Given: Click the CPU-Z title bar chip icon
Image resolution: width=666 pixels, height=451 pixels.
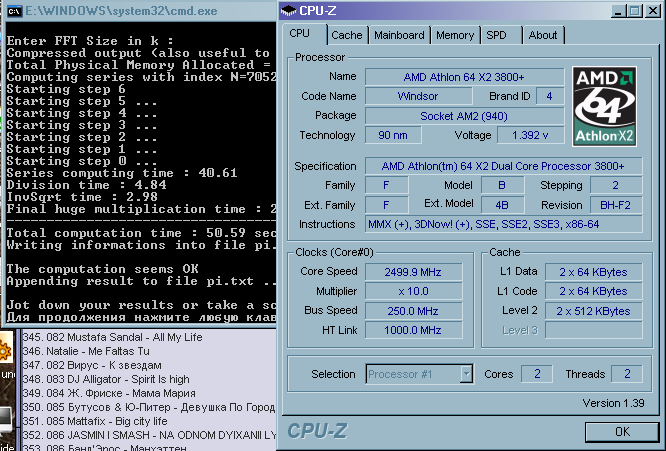Looking at the screenshot, I should click(289, 11).
